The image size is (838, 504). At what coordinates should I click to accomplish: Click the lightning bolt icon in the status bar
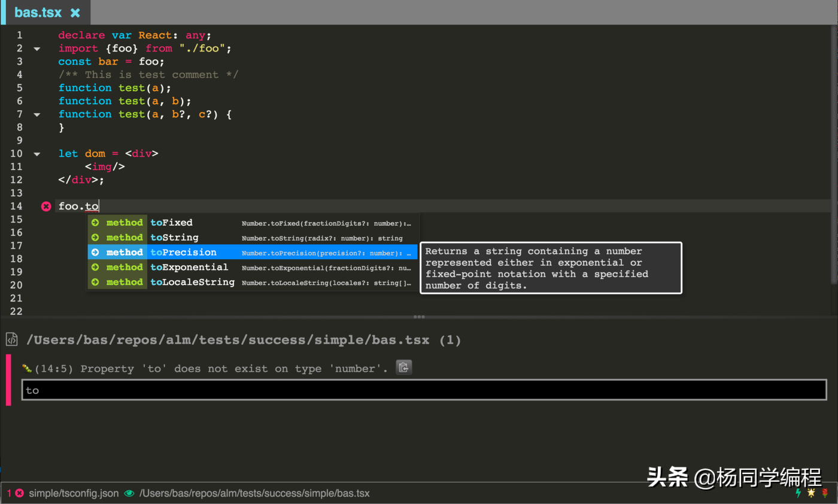(798, 493)
